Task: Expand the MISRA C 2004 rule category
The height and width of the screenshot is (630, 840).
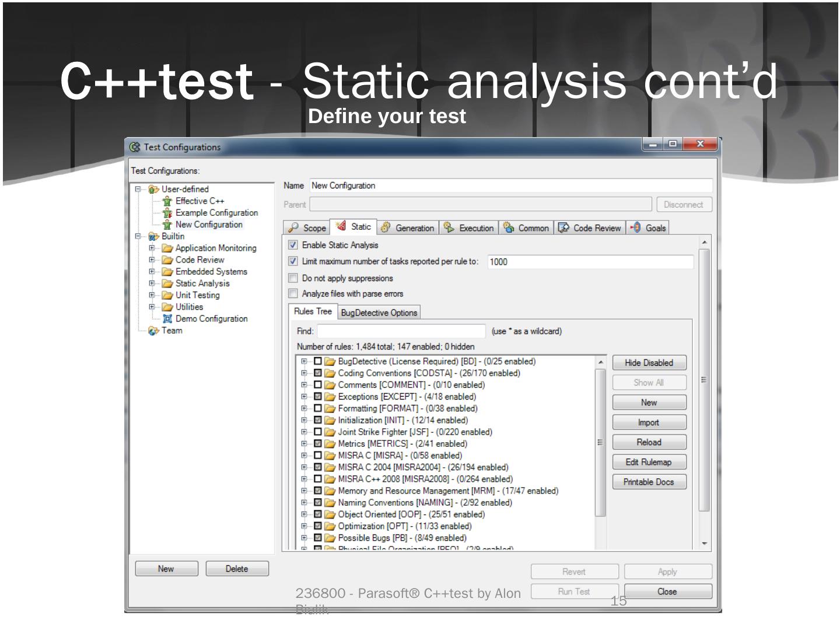Action: point(304,467)
